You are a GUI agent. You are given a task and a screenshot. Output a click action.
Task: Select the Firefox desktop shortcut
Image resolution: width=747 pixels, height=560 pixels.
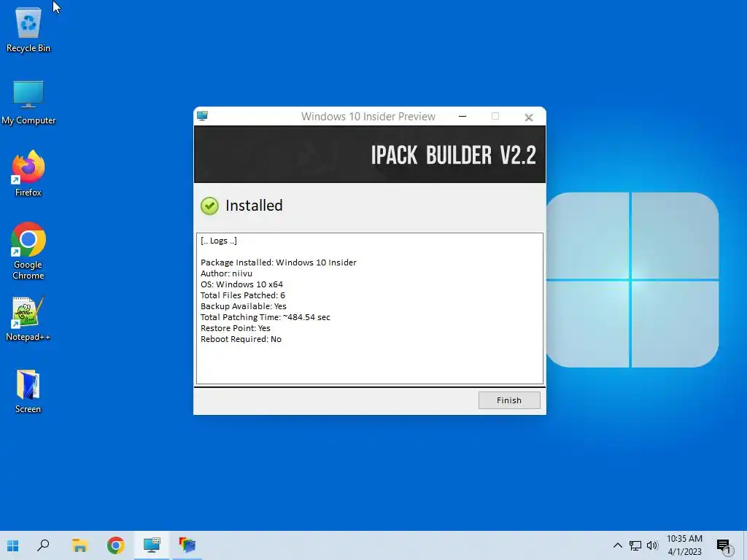click(x=28, y=174)
